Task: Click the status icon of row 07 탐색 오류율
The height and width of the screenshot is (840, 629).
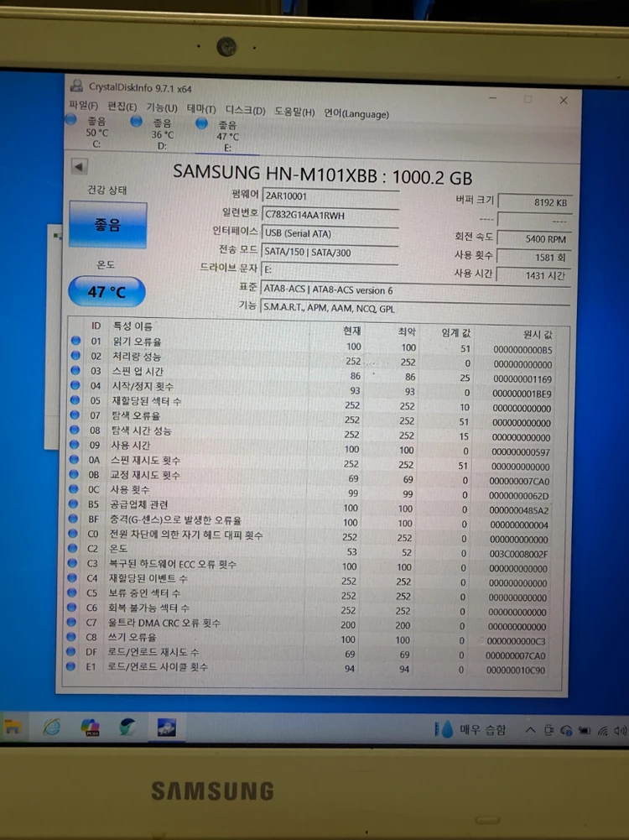Action: (x=75, y=415)
